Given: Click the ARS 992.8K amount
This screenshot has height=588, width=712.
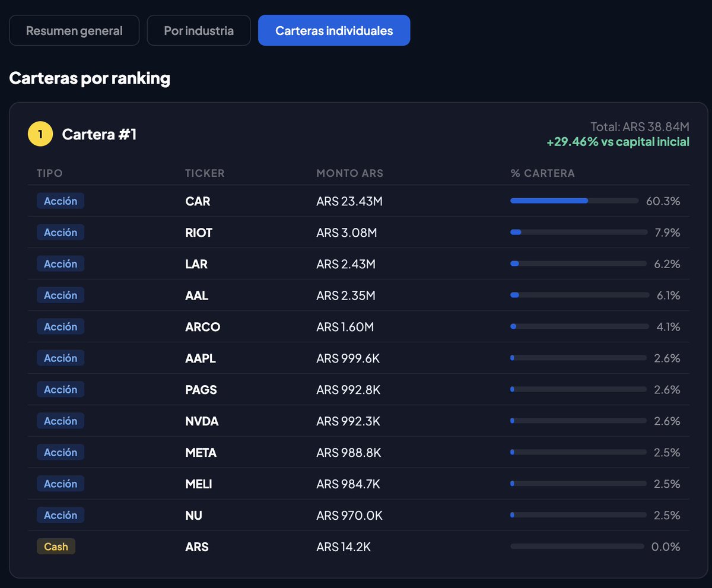Looking at the screenshot, I should click(x=348, y=390).
